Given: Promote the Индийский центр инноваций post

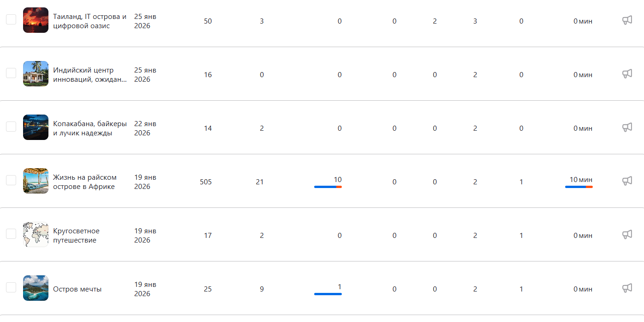Looking at the screenshot, I should tap(627, 74).
